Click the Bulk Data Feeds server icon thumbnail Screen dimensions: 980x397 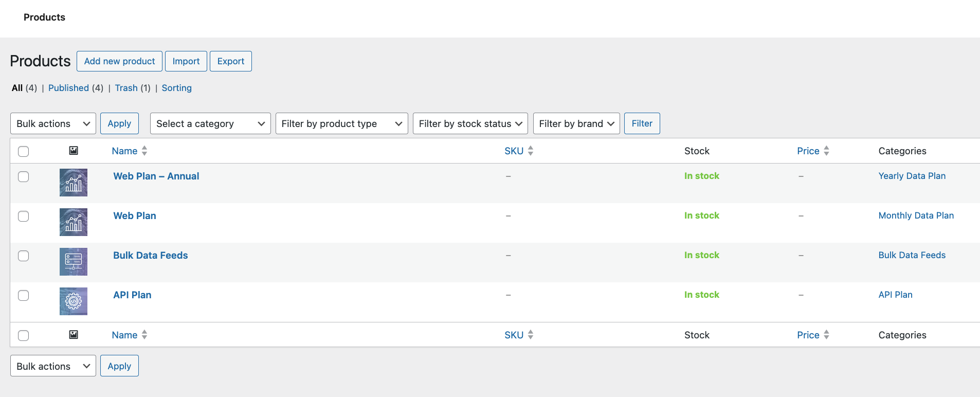74,262
